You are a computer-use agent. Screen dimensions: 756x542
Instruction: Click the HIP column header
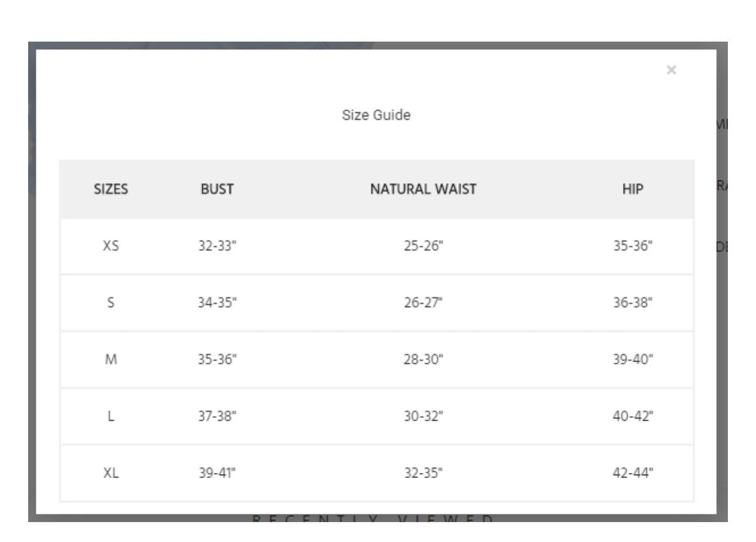633,189
